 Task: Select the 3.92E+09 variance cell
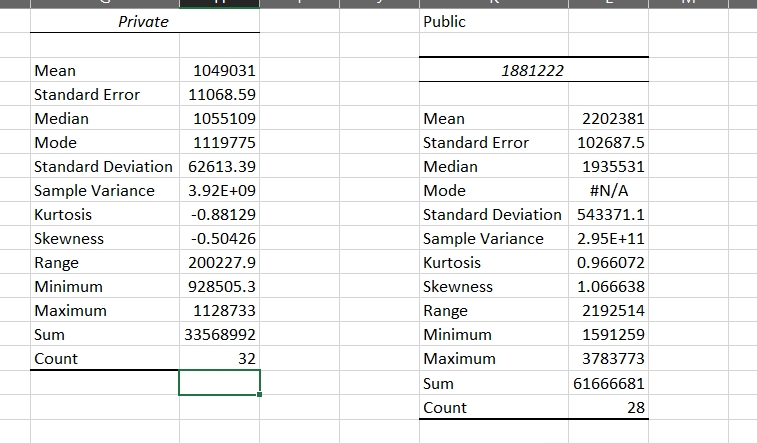click(x=220, y=190)
